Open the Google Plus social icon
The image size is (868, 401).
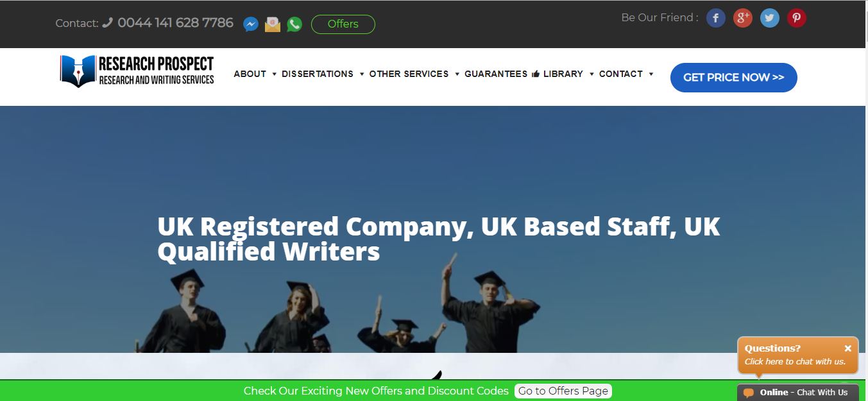(x=743, y=18)
